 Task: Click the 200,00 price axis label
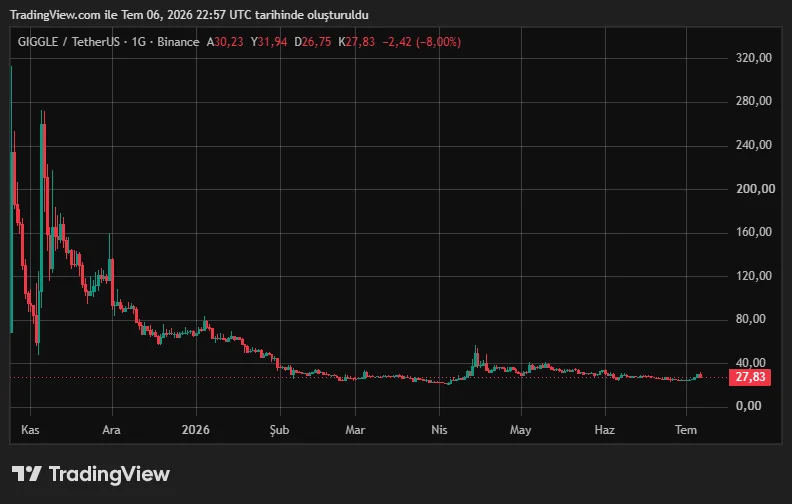point(755,189)
